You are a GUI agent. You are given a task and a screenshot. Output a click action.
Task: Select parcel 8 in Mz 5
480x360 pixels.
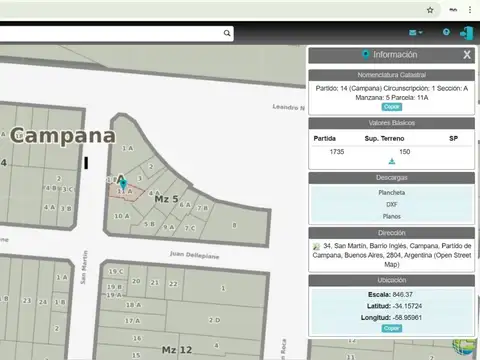234,225
